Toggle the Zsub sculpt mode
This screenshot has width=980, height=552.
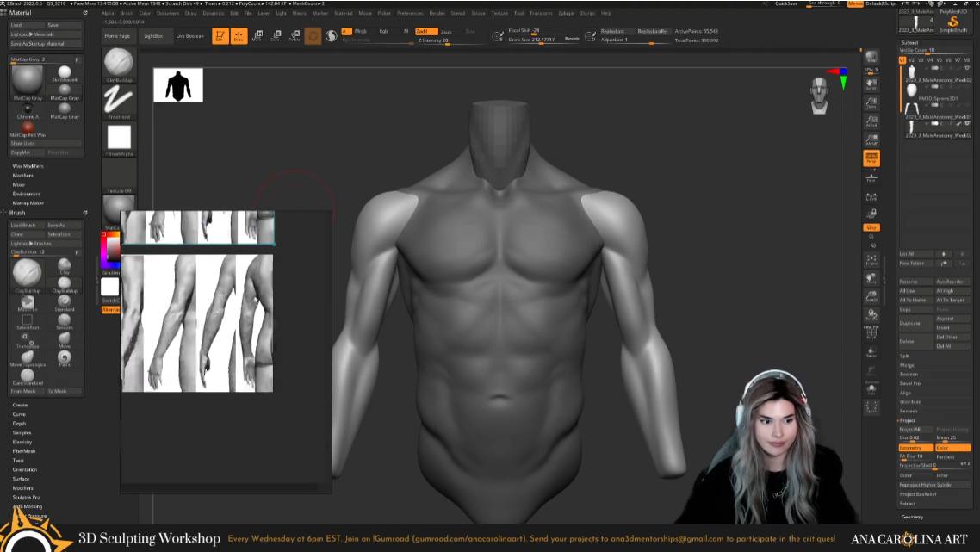pos(446,31)
